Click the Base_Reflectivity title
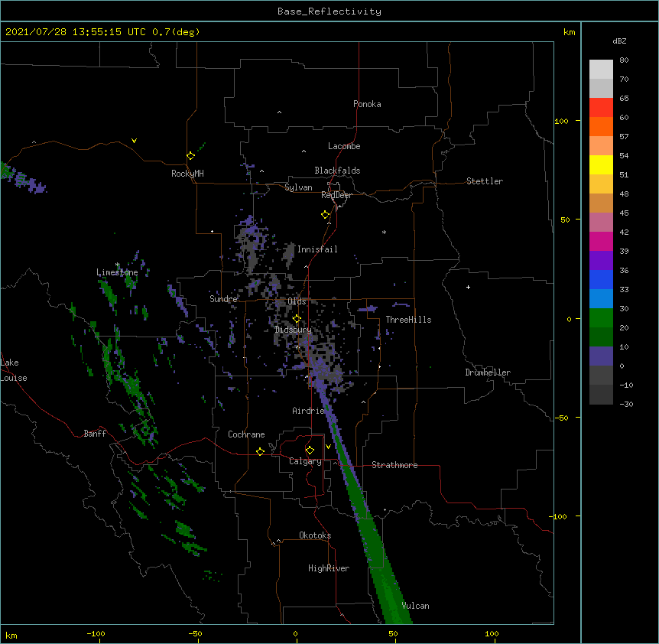Screen dimensions: 659x644 point(329,11)
